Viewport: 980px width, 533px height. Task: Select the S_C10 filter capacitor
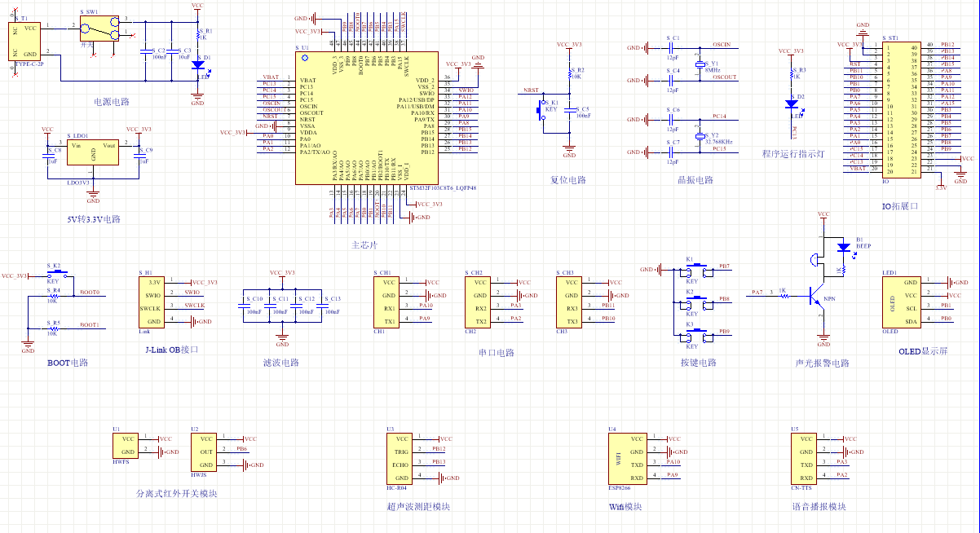click(244, 308)
